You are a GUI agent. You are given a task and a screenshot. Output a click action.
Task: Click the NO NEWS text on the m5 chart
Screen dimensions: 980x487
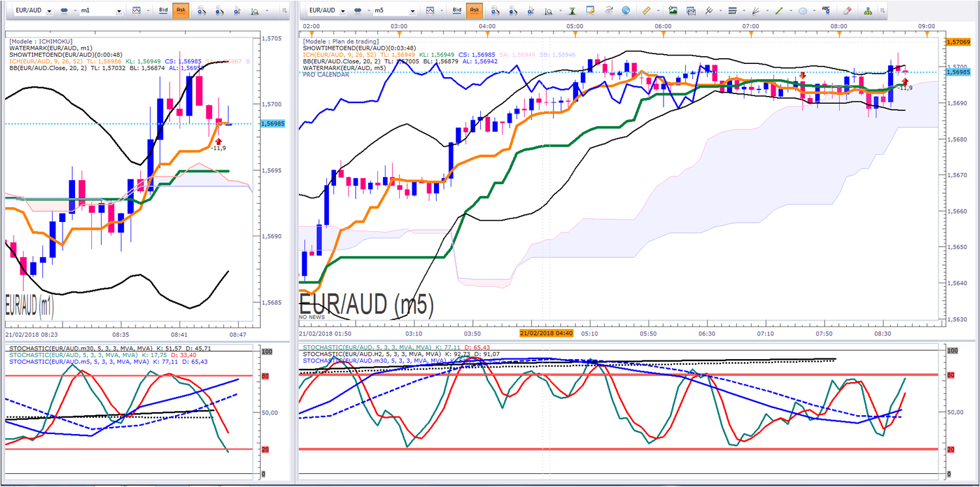[x=313, y=317]
